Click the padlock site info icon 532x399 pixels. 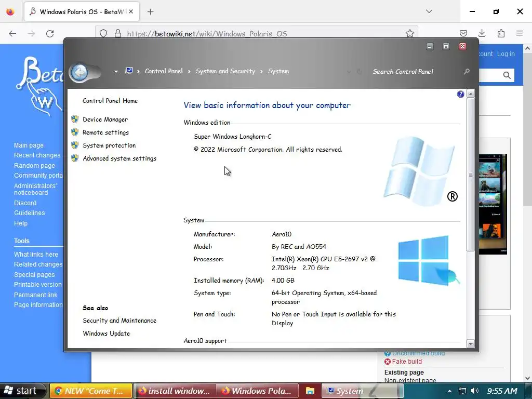click(118, 33)
